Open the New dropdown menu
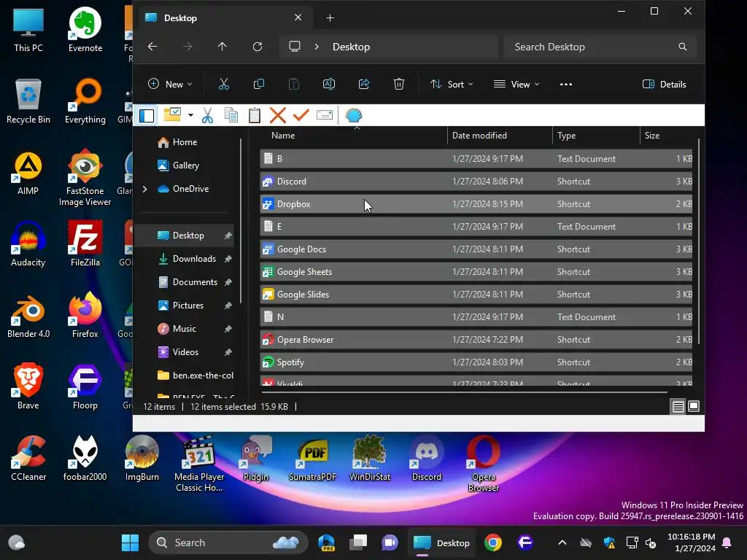Image resolution: width=747 pixels, height=560 pixels. coord(170,85)
